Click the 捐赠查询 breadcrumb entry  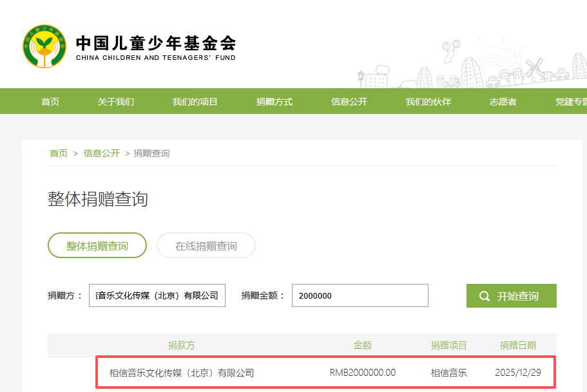click(x=151, y=153)
